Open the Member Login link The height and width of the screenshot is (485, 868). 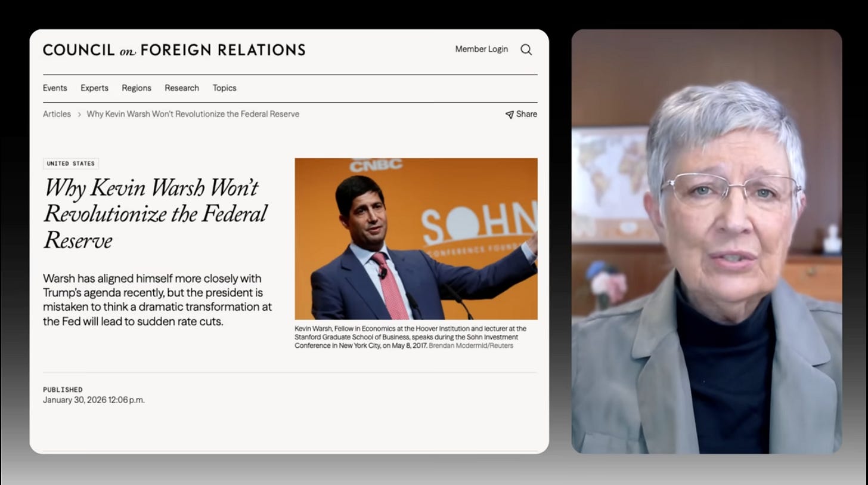pos(482,50)
